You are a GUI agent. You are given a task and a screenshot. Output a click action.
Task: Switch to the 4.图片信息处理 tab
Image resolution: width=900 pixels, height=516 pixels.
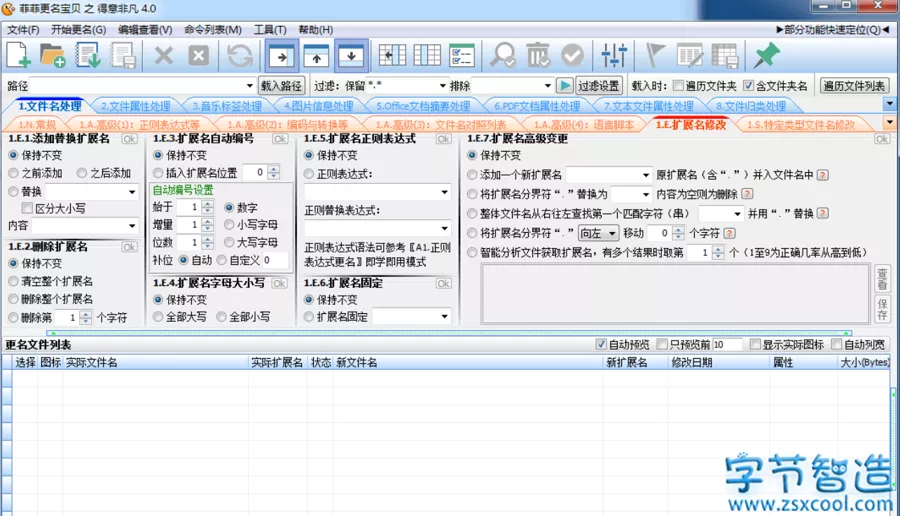click(x=319, y=106)
